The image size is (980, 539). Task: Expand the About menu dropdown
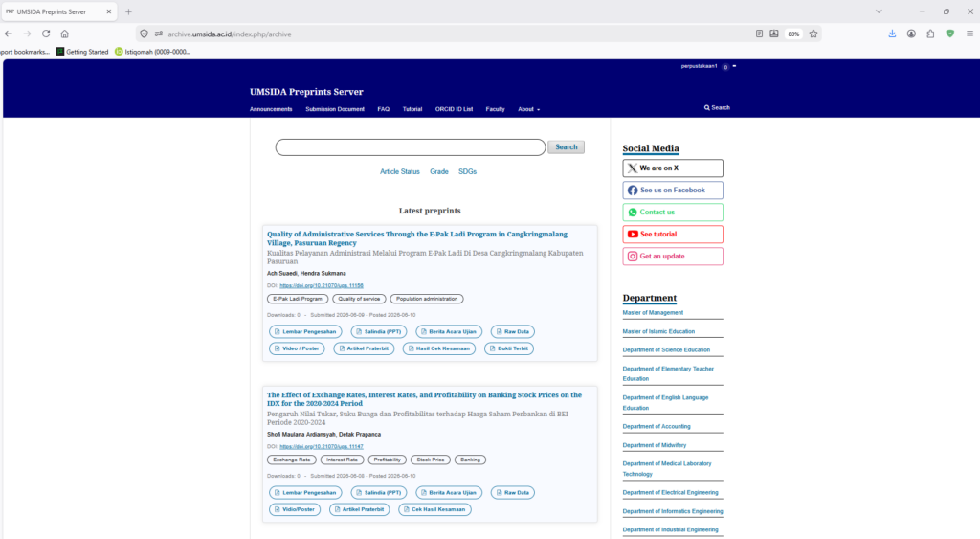[x=528, y=109]
